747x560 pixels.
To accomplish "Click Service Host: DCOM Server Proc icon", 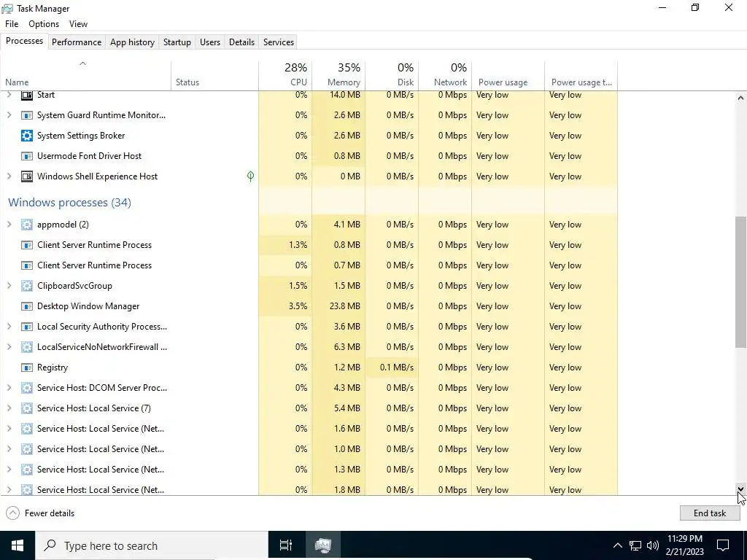I will [x=27, y=388].
